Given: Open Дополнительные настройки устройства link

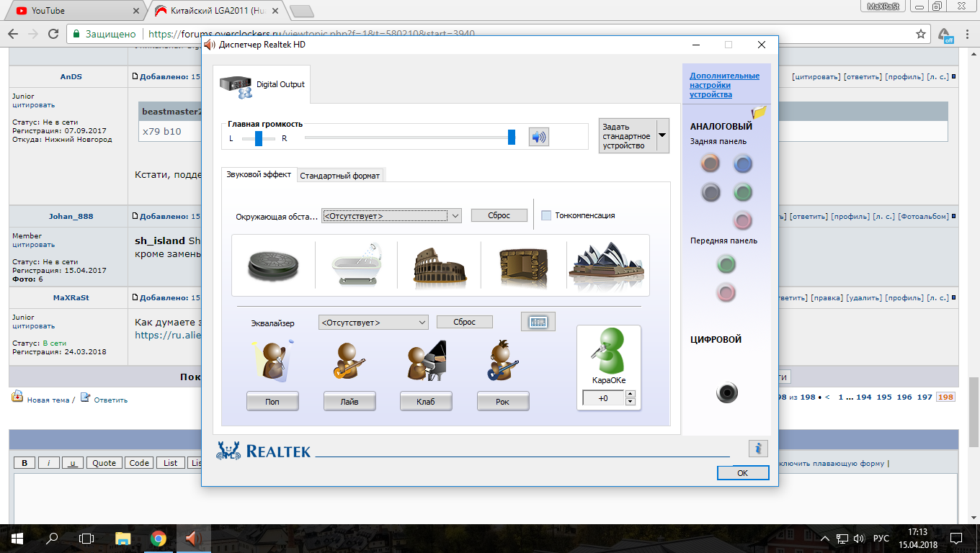Looking at the screenshot, I should click(724, 85).
